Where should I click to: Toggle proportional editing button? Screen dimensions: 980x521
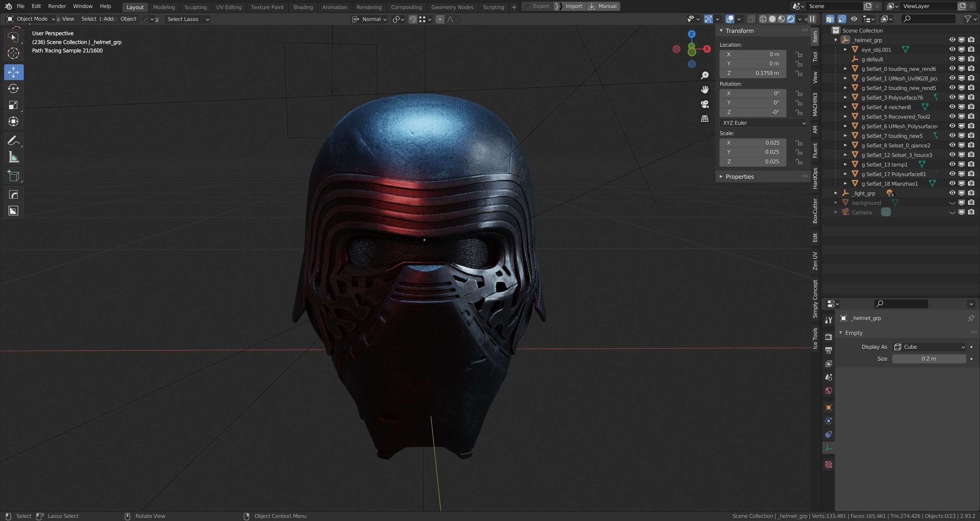point(440,19)
